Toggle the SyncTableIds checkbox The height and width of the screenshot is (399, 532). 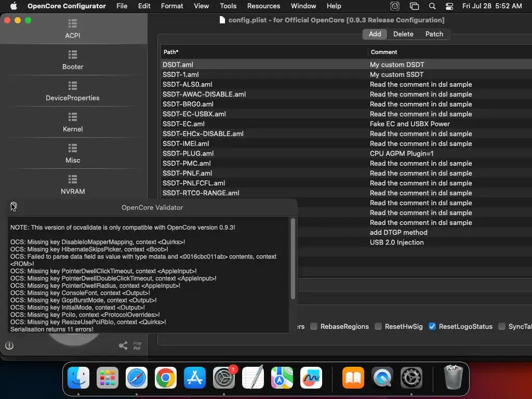pos(501,326)
